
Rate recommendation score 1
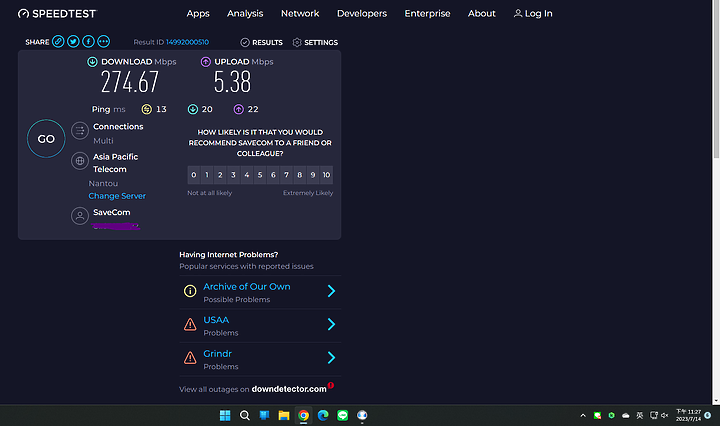click(207, 175)
